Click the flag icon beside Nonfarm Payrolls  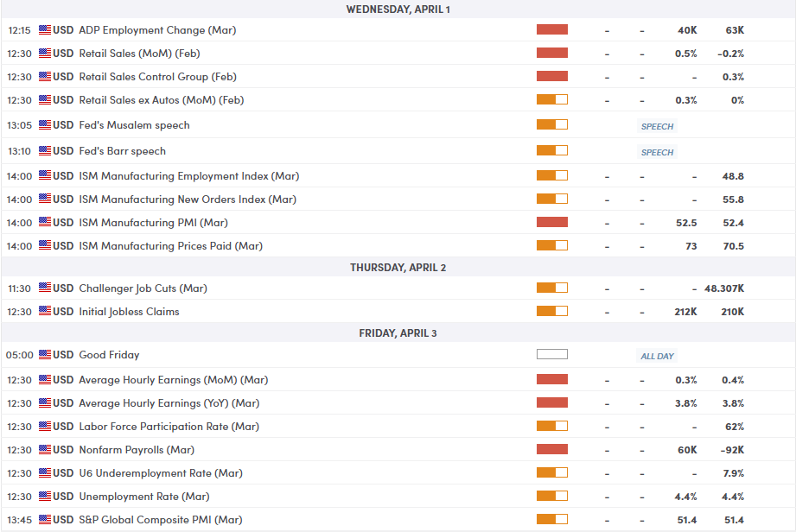click(x=45, y=449)
